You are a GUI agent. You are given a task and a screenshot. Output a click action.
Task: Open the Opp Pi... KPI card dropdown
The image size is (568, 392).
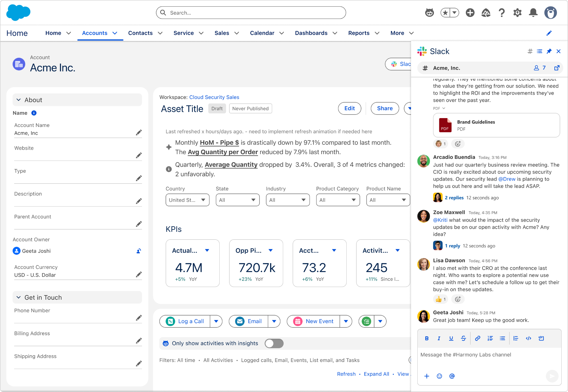click(271, 250)
